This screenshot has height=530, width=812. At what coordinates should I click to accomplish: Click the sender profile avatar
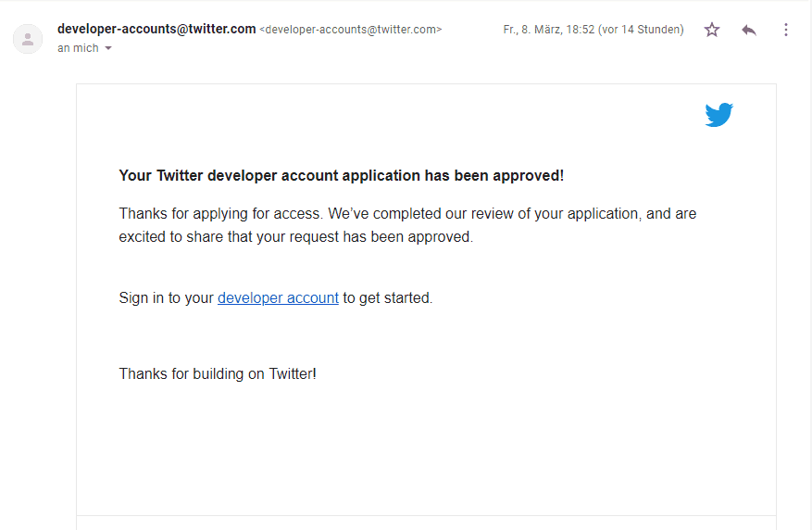pyautogui.click(x=28, y=39)
